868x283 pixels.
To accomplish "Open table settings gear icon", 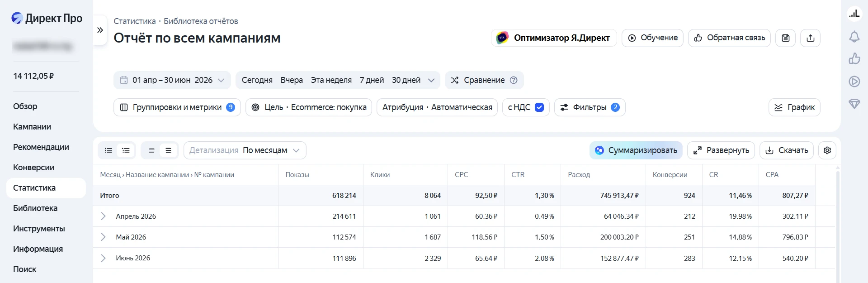I will click(x=827, y=150).
